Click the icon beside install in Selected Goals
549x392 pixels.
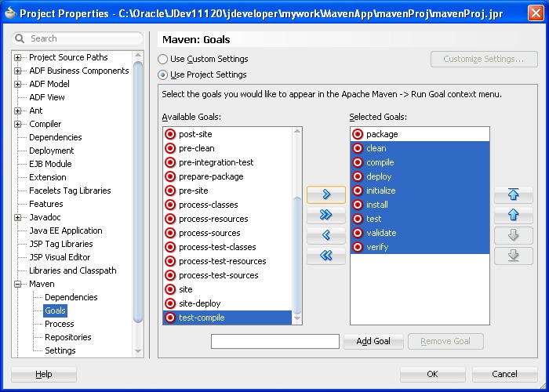(358, 205)
